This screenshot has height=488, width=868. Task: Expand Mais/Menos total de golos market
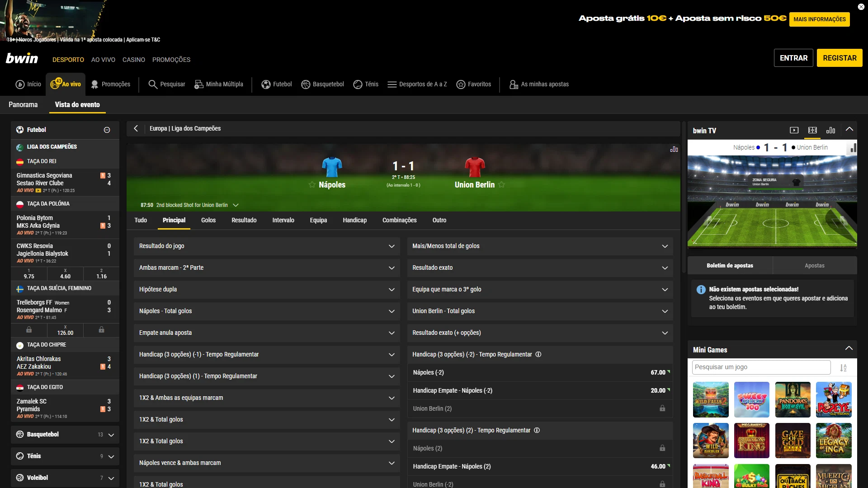540,246
